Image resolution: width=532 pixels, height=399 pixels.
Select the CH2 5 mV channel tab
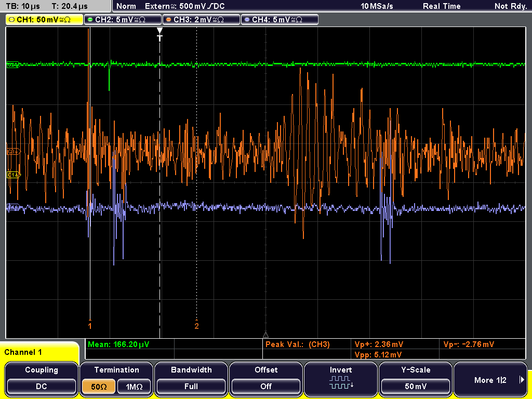[123, 20]
